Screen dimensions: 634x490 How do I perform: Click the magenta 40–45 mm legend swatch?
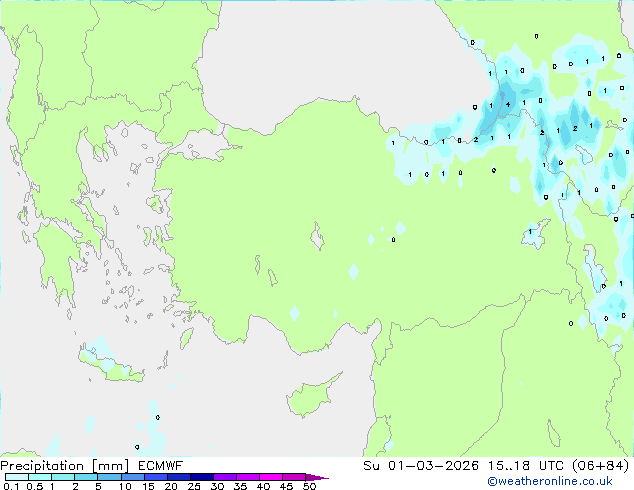271,477
